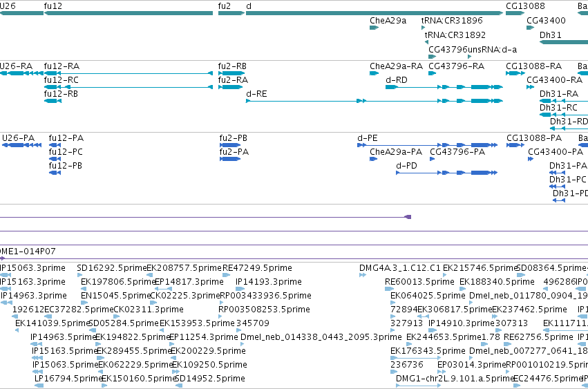Viewport: 588px width, 389px height.
Task: Select the 236736 feature label
Action: 406,365
